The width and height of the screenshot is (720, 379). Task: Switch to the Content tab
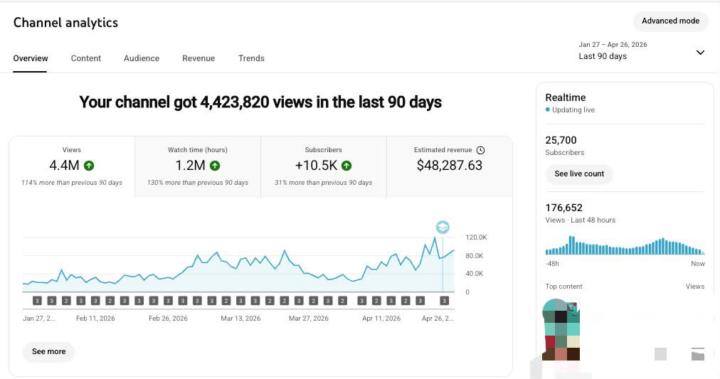pyautogui.click(x=86, y=58)
